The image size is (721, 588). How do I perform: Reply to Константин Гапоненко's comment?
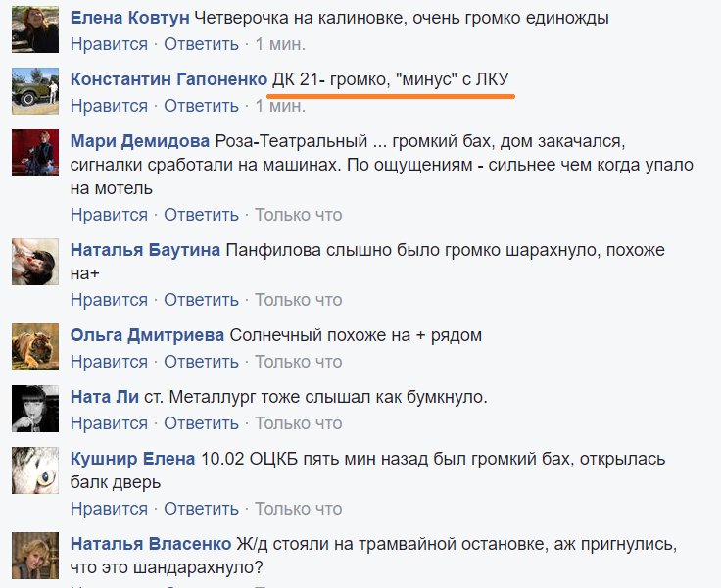click(x=202, y=106)
